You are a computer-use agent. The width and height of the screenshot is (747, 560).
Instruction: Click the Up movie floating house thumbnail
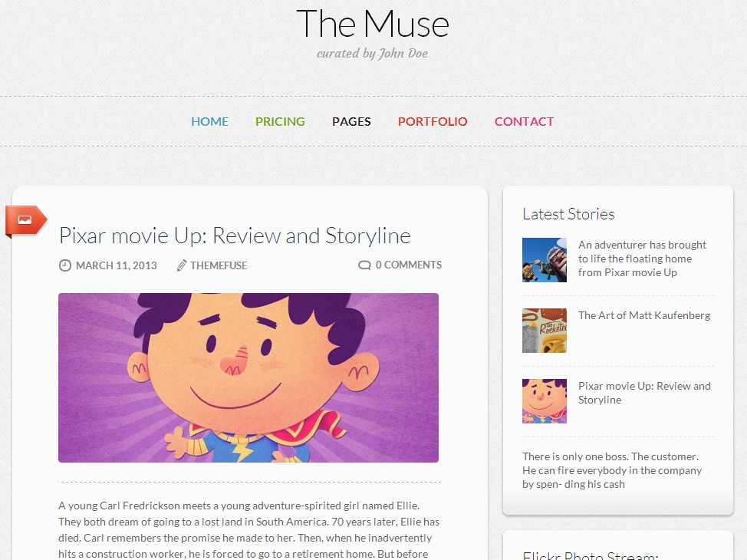pyautogui.click(x=545, y=260)
